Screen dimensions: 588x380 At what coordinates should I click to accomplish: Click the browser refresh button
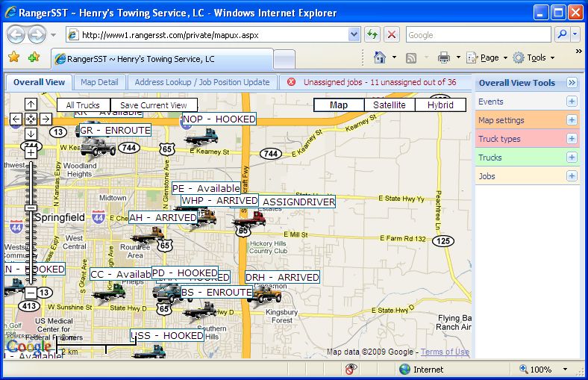[x=372, y=35]
